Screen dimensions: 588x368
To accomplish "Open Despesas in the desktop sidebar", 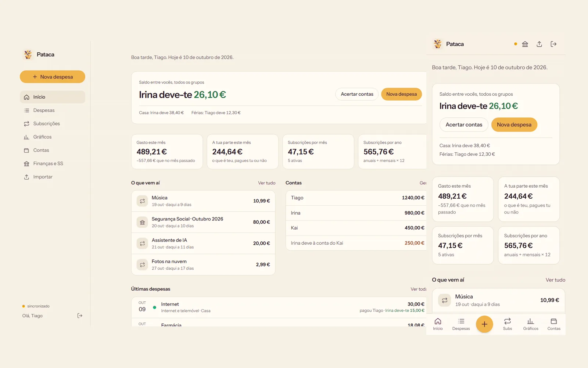I will tap(53, 110).
